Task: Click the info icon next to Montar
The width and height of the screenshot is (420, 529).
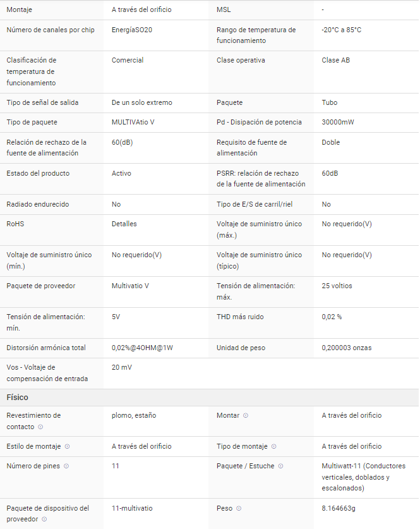Action: click(x=246, y=415)
